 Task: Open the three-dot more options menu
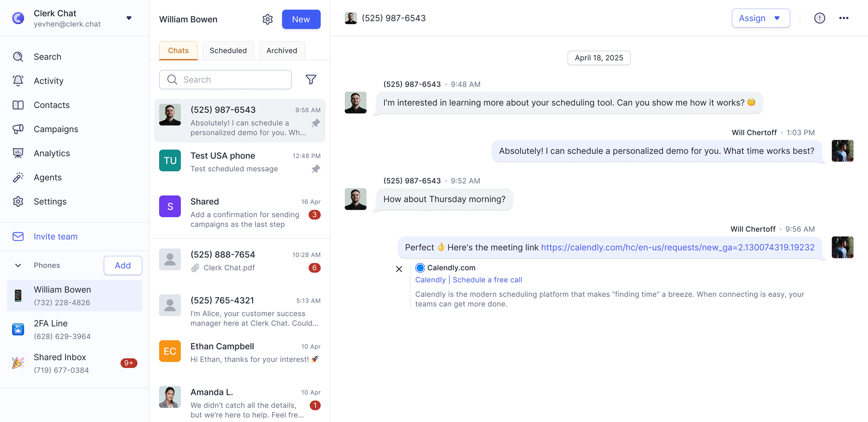(x=844, y=18)
